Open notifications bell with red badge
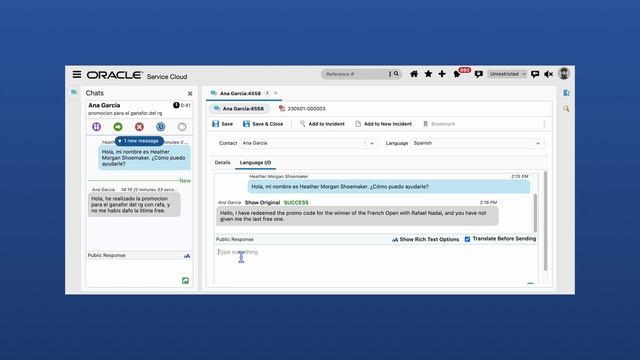The width and height of the screenshot is (640, 360). (x=458, y=74)
